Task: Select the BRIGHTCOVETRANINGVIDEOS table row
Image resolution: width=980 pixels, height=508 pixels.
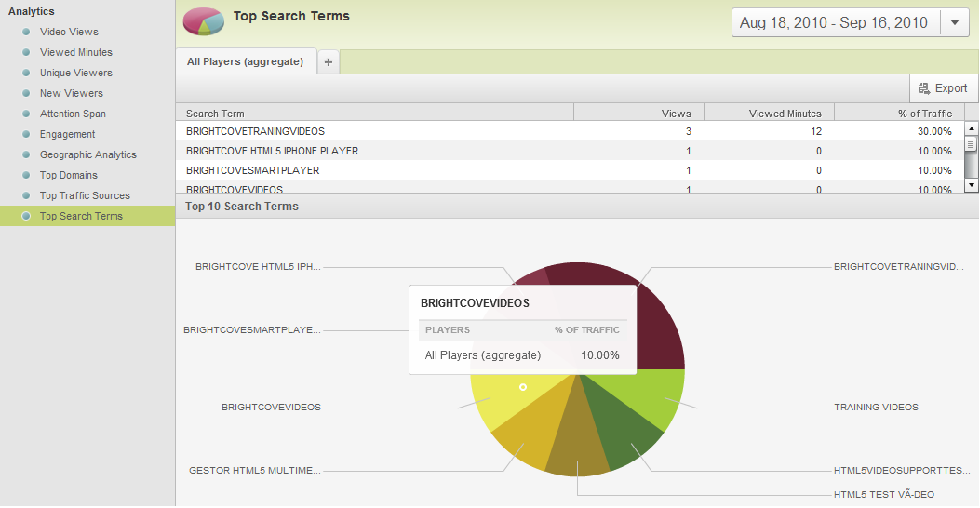Action: (570, 131)
